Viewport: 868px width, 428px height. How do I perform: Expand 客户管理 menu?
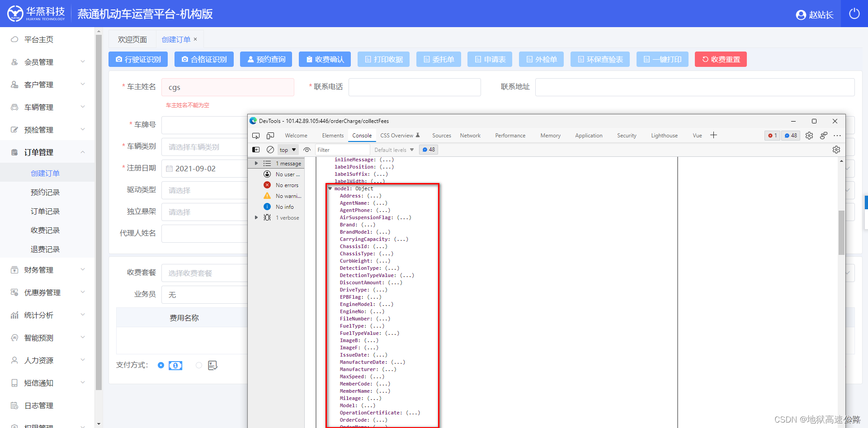pos(47,85)
